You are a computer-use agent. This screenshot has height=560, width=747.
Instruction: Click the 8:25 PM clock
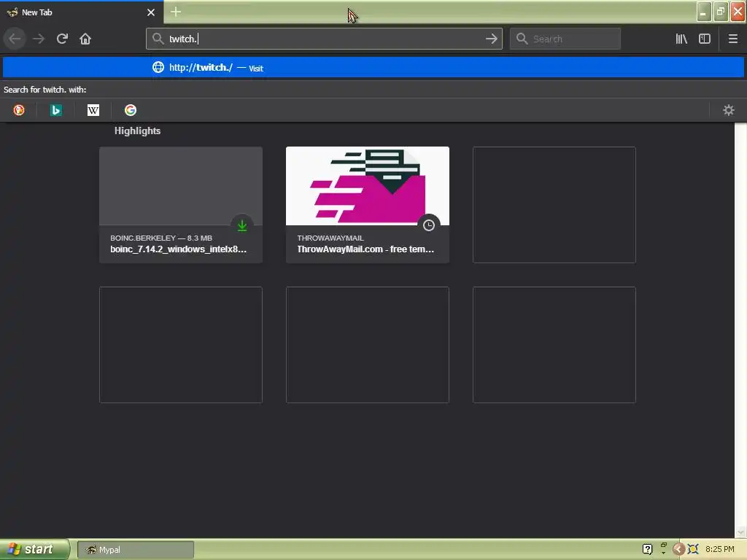click(719, 549)
